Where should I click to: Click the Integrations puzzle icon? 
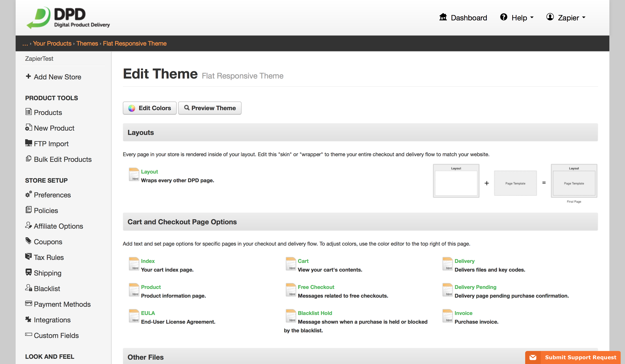(28, 319)
